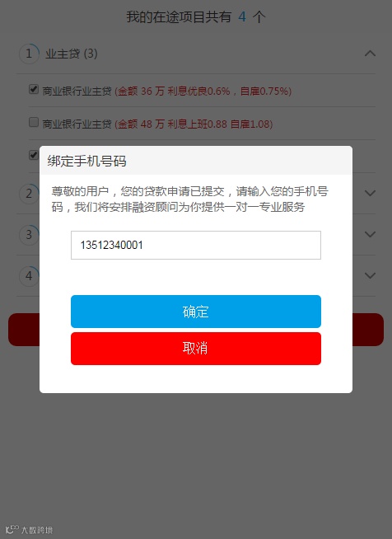Viewport: 392px width, 539px height.
Task: Expand section 3 with its chevron
Action: click(x=370, y=234)
